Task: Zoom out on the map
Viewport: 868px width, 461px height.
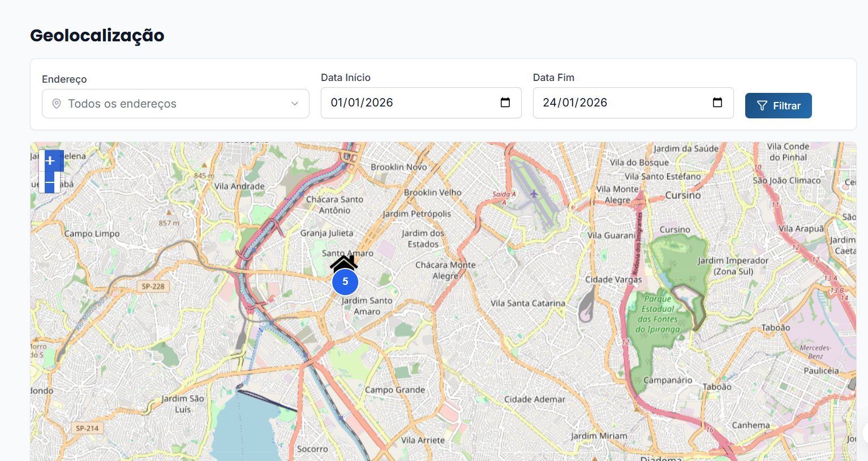Action: coord(50,183)
